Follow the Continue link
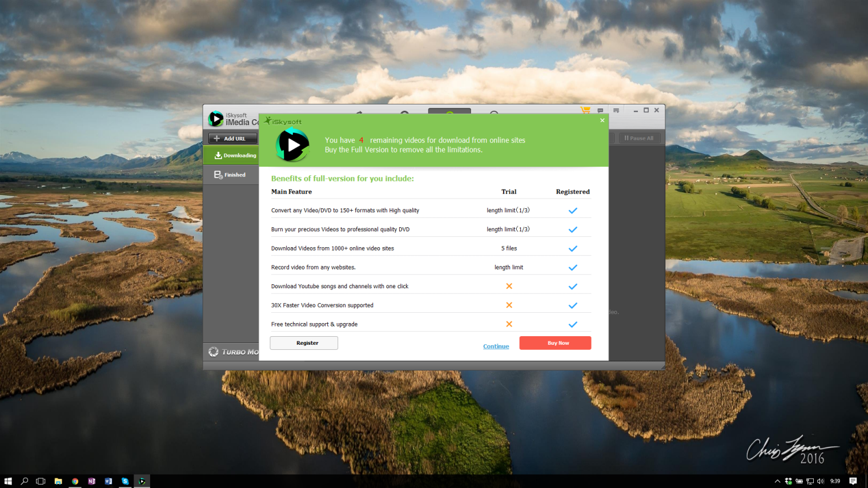This screenshot has height=488, width=868. (496, 346)
